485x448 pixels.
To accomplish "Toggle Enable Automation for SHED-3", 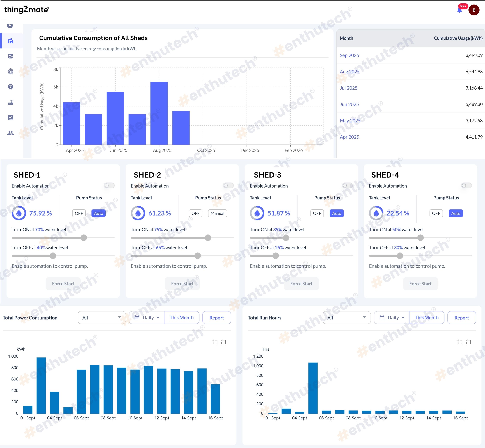I will click(x=347, y=185).
